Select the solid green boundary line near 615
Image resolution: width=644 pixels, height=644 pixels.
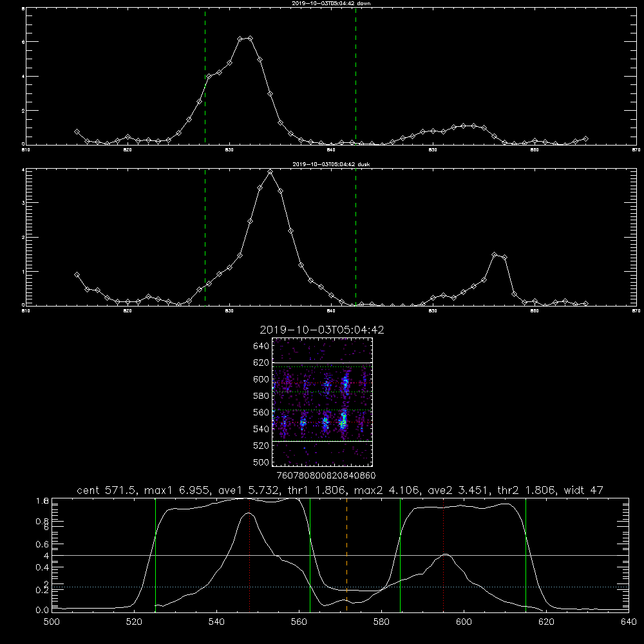(526, 554)
